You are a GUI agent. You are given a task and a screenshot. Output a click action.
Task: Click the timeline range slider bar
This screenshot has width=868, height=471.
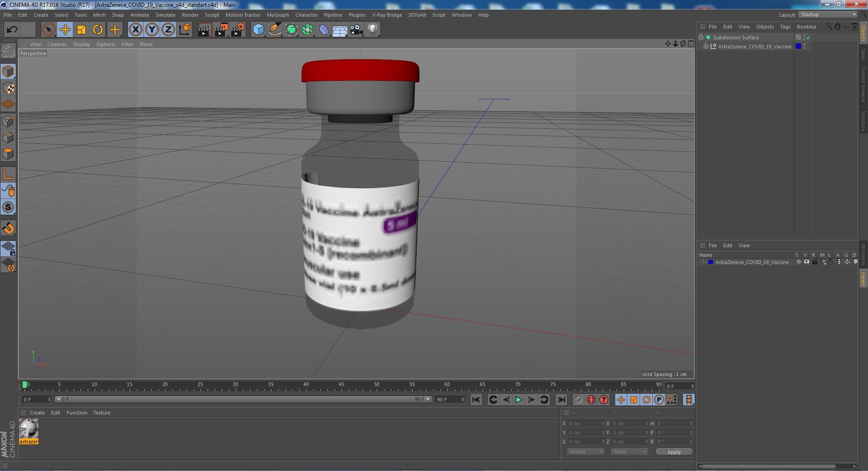click(243, 400)
